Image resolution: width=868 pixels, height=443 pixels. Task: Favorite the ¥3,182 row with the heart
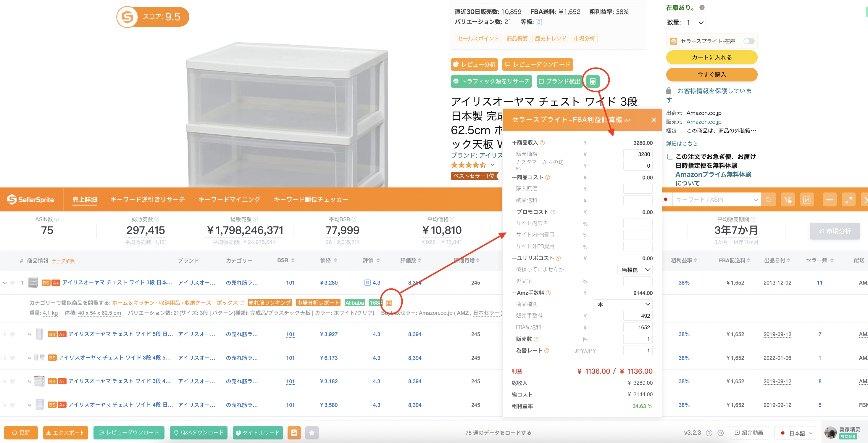click(x=12, y=382)
